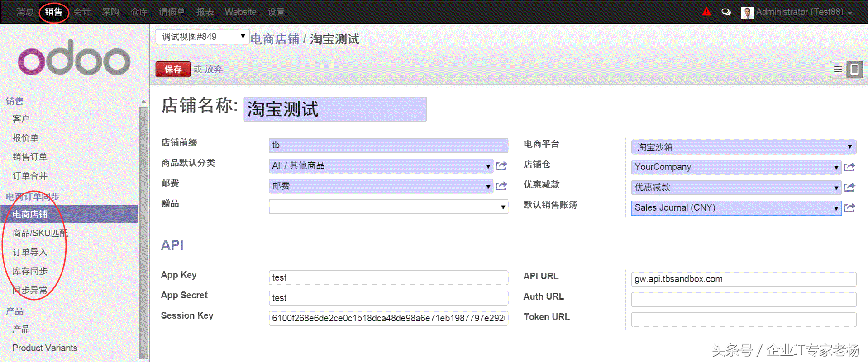Screen dimensions: 868x362
Task: Open the 销售 top menu
Action: point(53,12)
